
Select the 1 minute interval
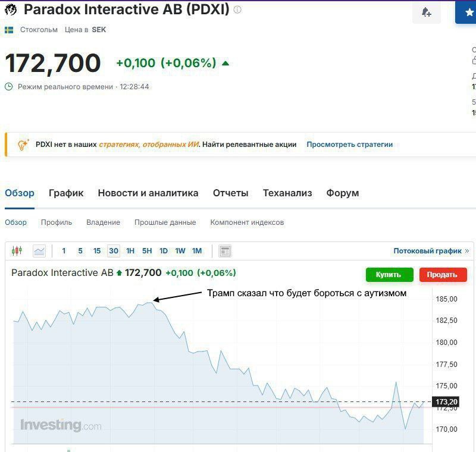coord(64,251)
